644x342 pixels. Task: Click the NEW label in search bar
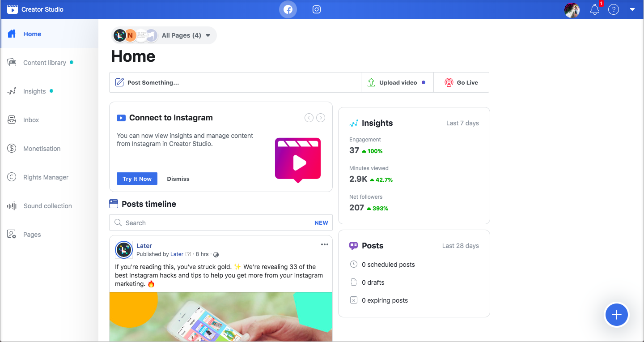(321, 222)
